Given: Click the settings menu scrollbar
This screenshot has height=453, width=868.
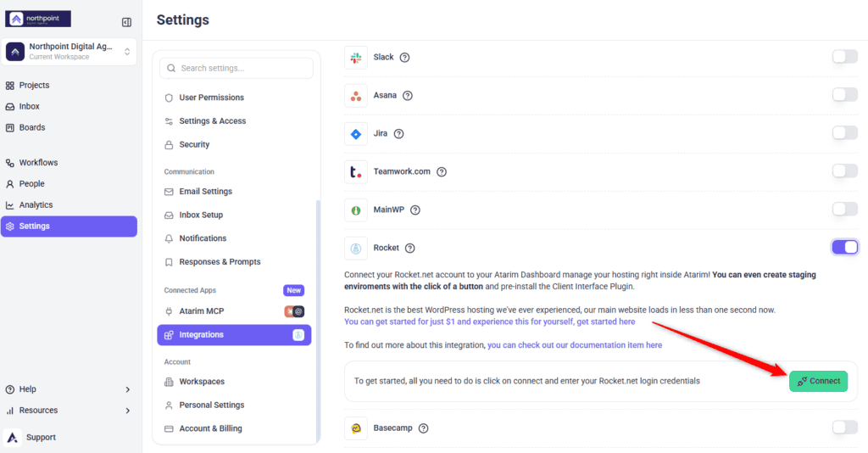Looking at the screenshot, I should pos(318,322).
